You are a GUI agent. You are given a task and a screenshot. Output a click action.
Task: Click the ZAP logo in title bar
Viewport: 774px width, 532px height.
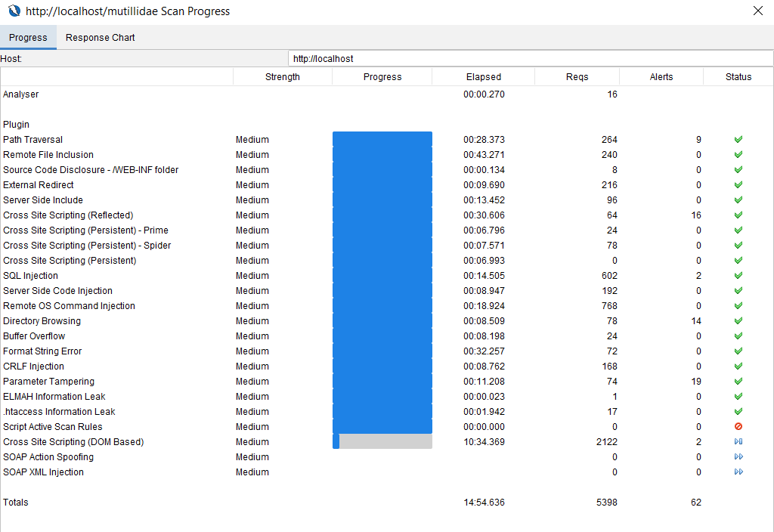pos(14,11)
